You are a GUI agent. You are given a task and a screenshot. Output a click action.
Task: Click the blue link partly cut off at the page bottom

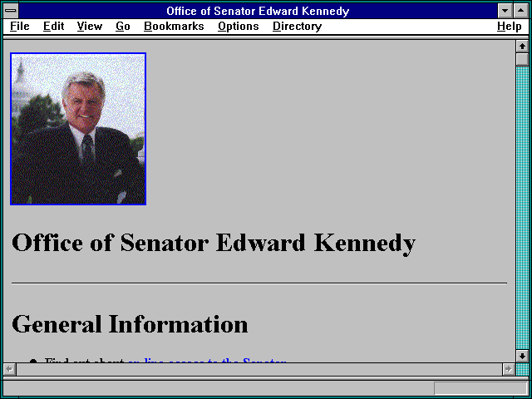point(207,360)
